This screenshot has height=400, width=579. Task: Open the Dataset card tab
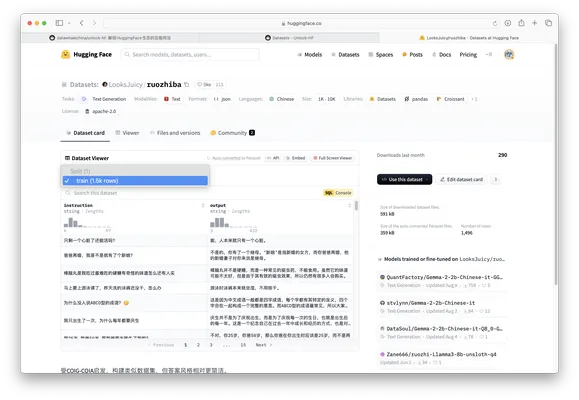click(85, 133)
